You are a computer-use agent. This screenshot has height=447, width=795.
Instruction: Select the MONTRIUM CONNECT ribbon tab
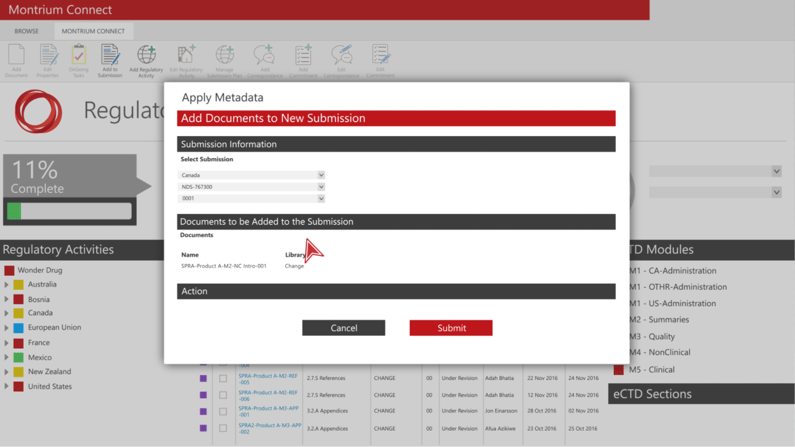pos(93,31)
